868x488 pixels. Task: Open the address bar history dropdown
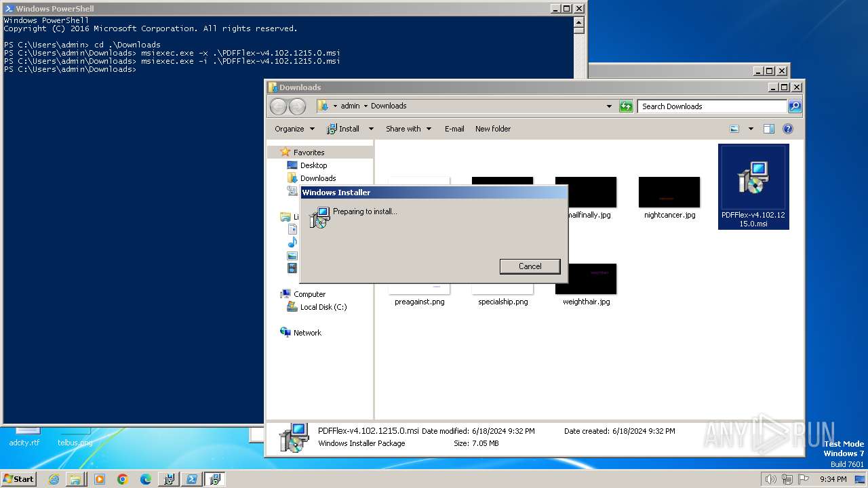point(609,106)
